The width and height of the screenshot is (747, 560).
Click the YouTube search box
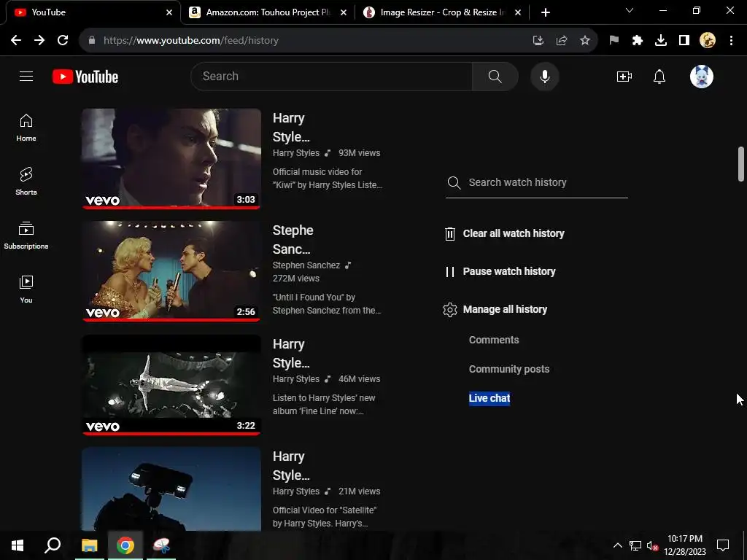pyautogui.click(x=332, y=76)
